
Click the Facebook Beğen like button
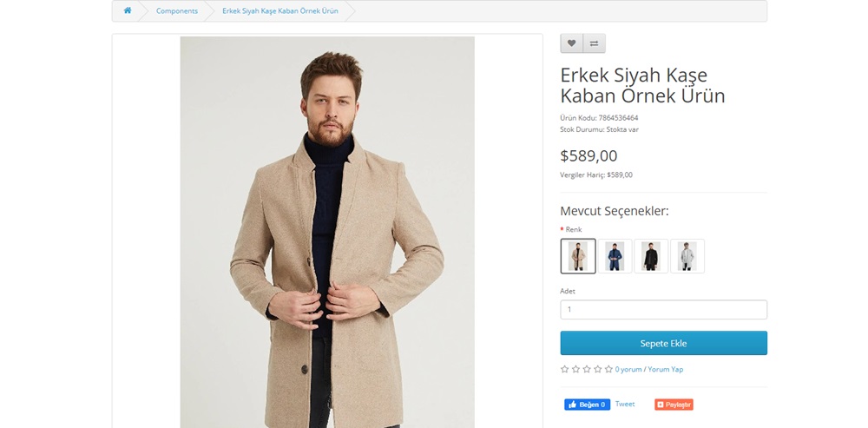(x=587, y=405)
